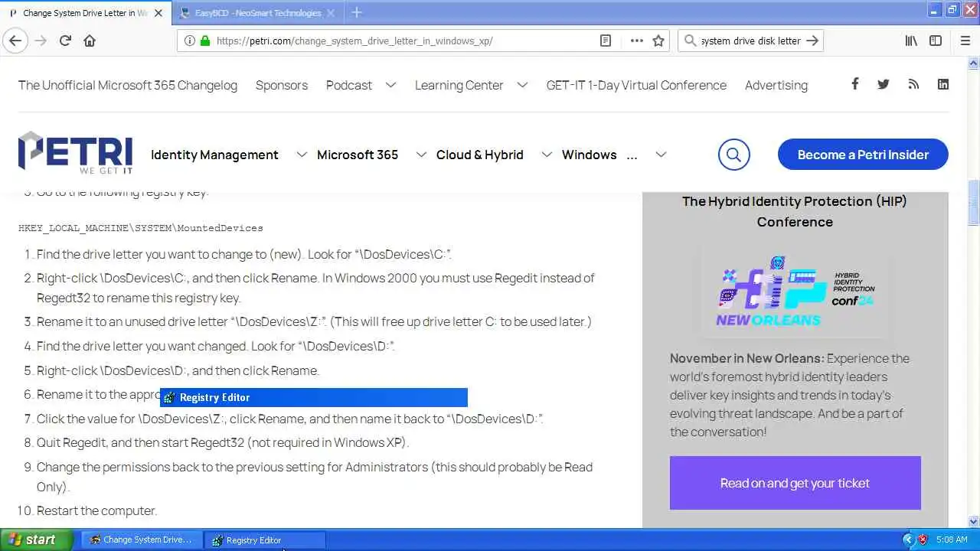Submit search with arrow button

pyautogui.click(x=812, y=41)
